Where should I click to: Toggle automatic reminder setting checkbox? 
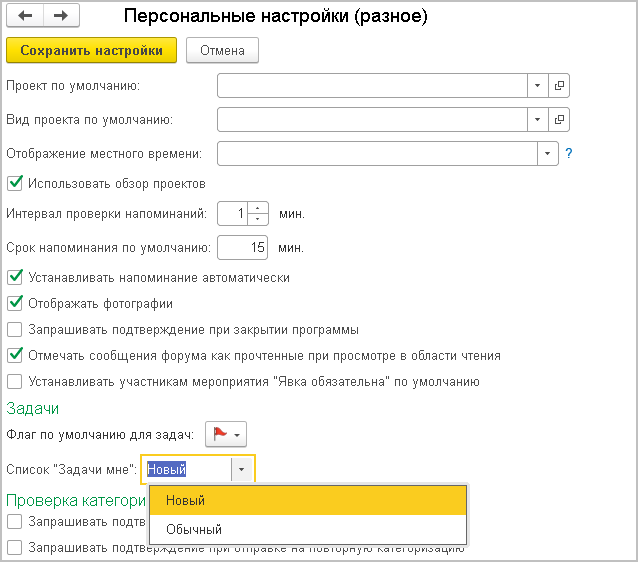click(x=14, y=277)
